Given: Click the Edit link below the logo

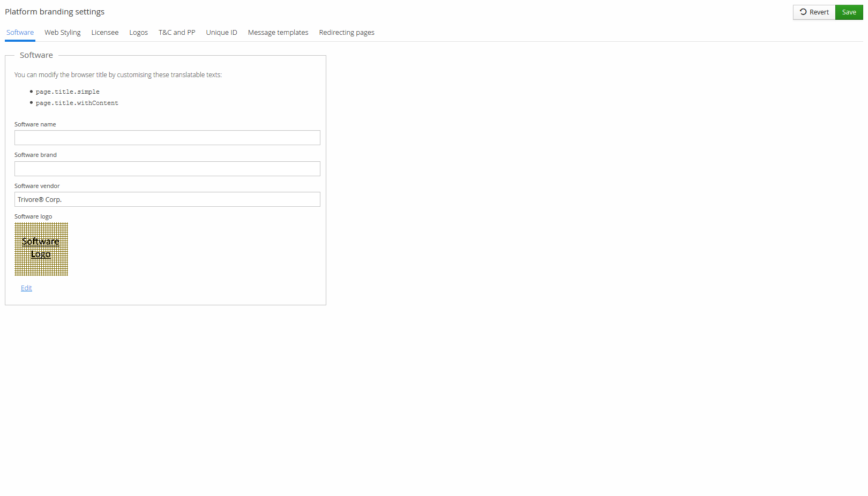Looking at the screenshot, I should point(26,288).
